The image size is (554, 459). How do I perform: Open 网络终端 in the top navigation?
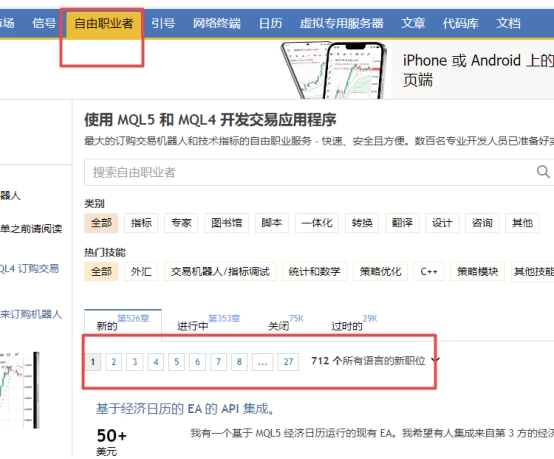[217, 23]
